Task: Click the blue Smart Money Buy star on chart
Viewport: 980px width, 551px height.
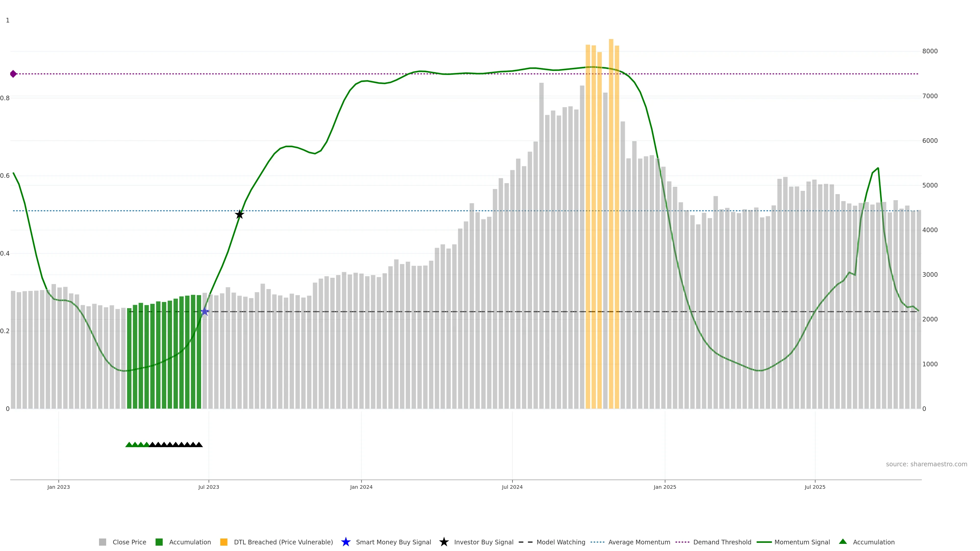Action: click(205, 311)
